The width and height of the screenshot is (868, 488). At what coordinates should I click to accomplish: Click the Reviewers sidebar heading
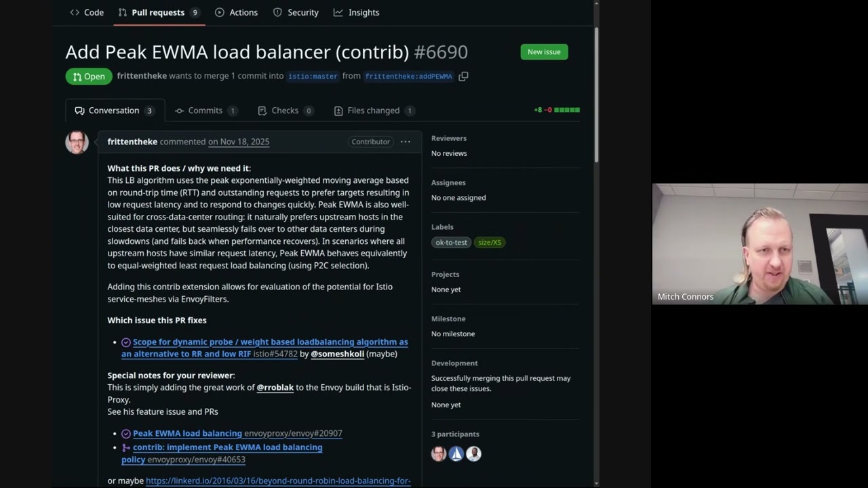click(449, 138)
